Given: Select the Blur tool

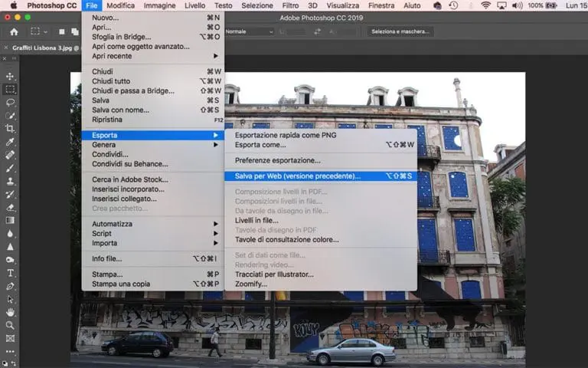Looking at the screenshot, I should 10,234.
